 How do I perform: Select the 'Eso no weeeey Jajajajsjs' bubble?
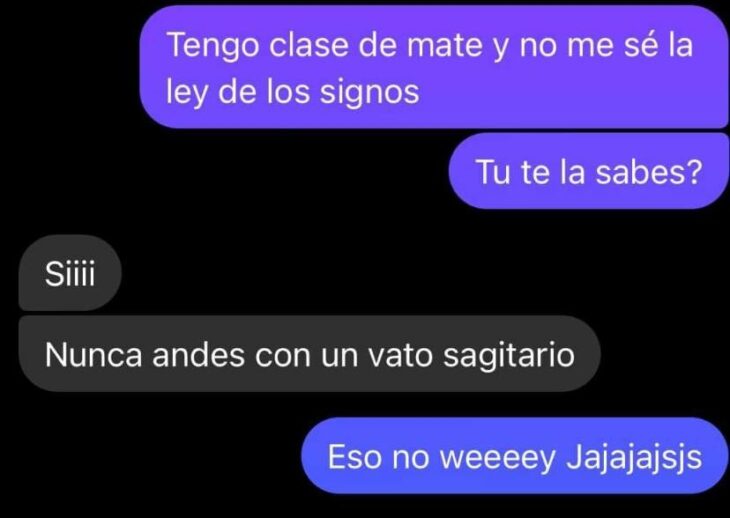(x=515, y=456)
